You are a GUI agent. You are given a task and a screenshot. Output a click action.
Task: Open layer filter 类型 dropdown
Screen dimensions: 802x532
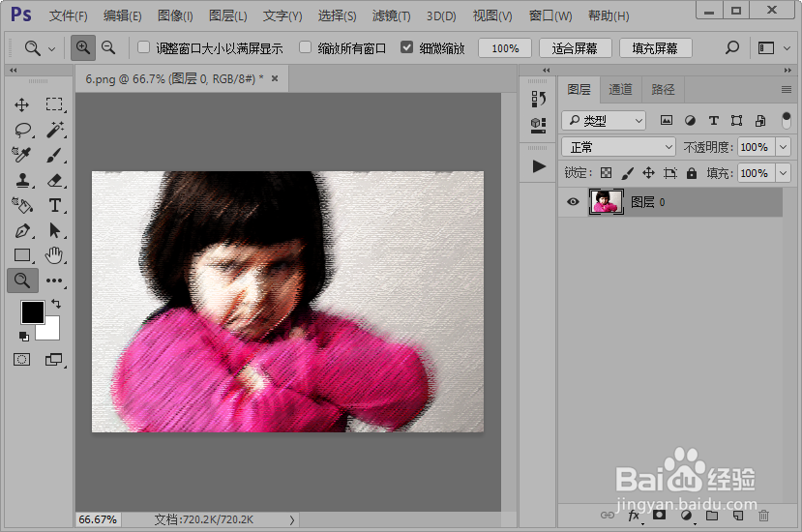click(604, 121)
